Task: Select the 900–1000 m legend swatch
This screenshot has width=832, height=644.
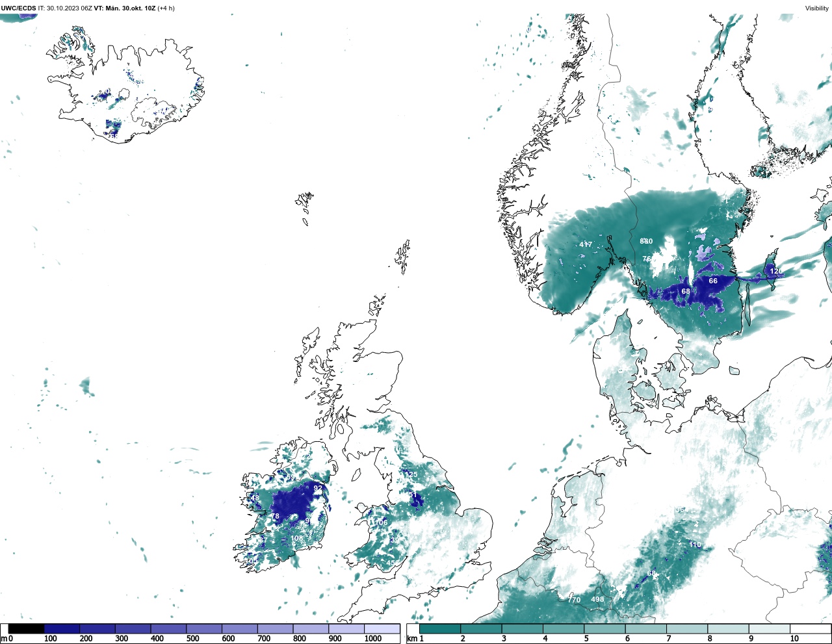Action: pos(346,628)
